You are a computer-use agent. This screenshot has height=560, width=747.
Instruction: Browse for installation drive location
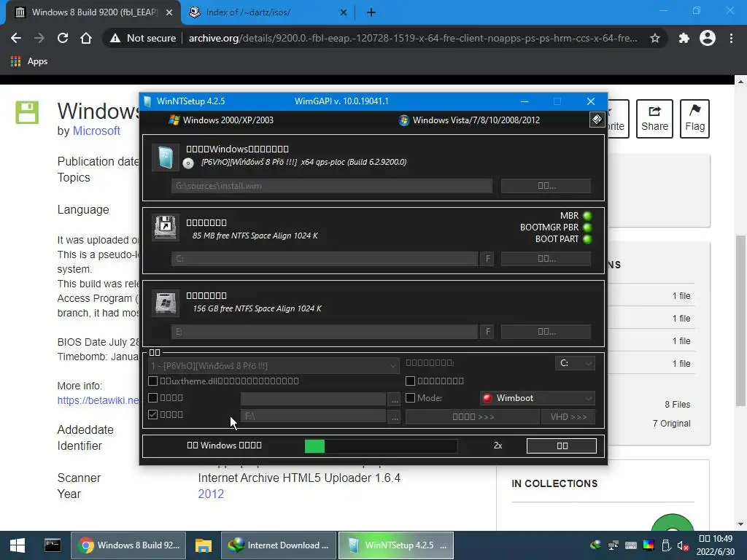546,332
